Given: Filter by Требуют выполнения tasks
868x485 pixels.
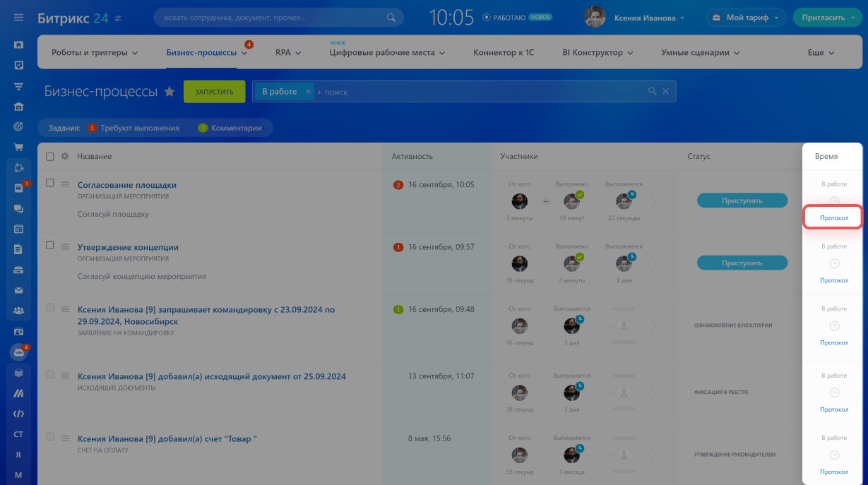Looking at the screenshot, I should [134, 128].
